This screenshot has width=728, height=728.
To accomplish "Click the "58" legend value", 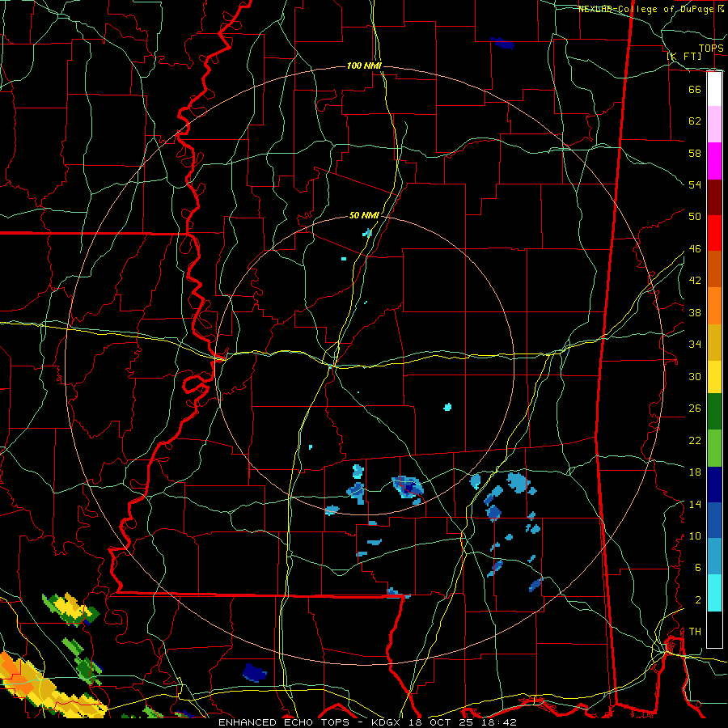I will tap(695, 153).
